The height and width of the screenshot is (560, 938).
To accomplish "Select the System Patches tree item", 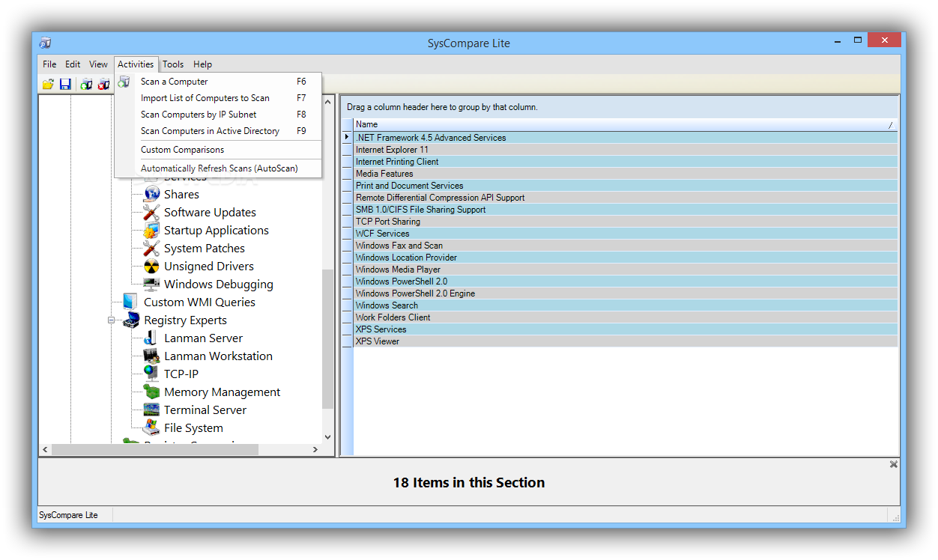I will pos(204,248).
